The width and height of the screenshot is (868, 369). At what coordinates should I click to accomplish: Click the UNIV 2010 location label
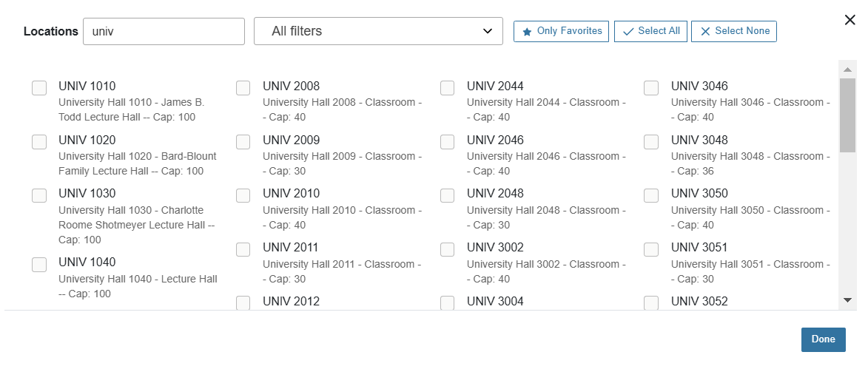tap(291, 194)
